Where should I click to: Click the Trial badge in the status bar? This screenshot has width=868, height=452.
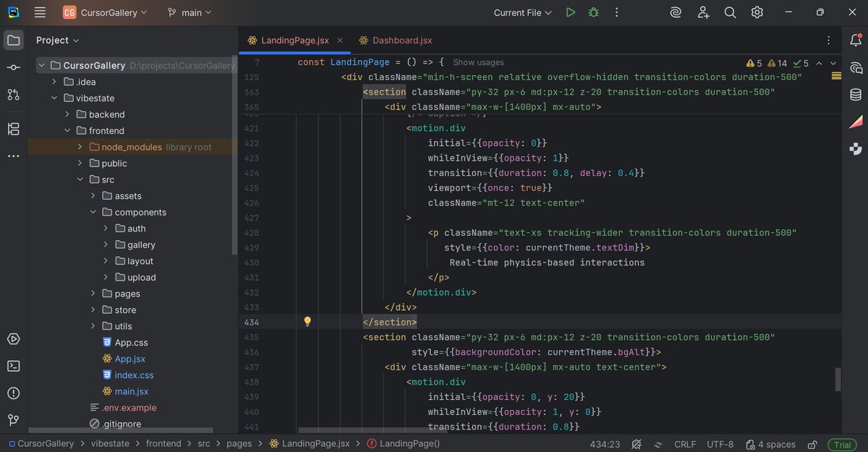click(x=841, y=444)
